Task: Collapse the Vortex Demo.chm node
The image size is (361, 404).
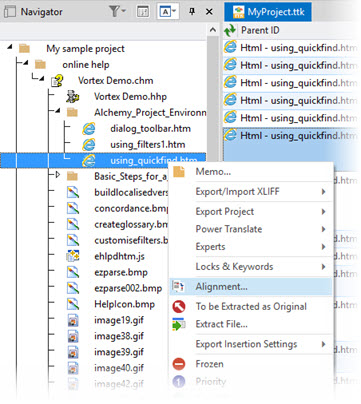Action: click(41, 79)
